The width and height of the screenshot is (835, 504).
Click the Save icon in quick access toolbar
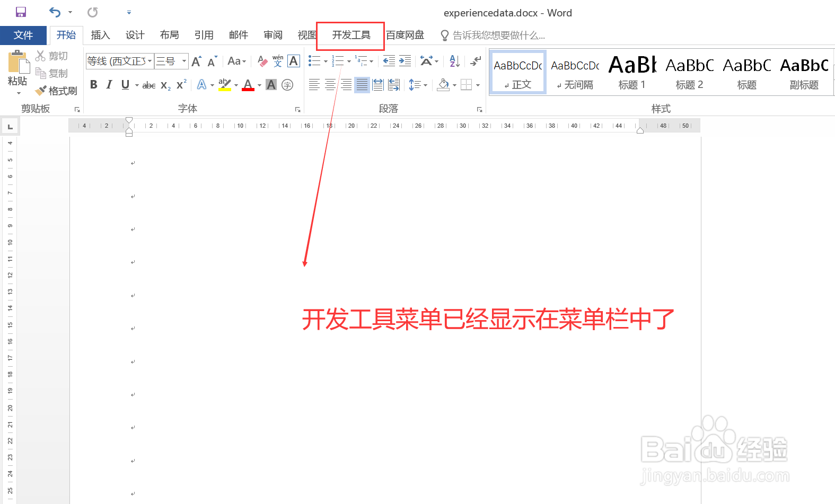click(x=21, y=12)
